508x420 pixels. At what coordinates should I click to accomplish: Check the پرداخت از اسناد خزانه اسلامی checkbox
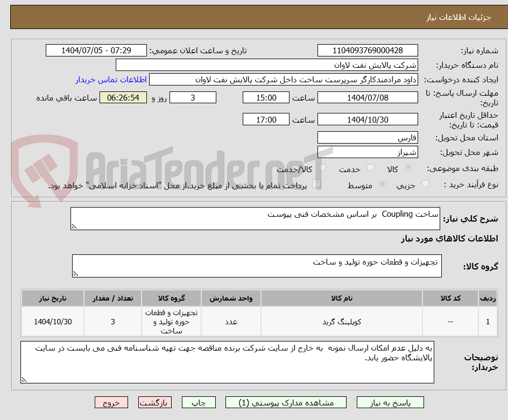click(x=317, y=183)
